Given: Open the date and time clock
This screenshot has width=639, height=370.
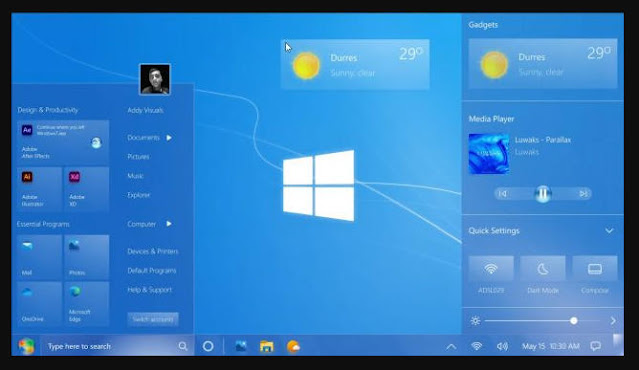Looking at the screenshot, I should point(551,346).
